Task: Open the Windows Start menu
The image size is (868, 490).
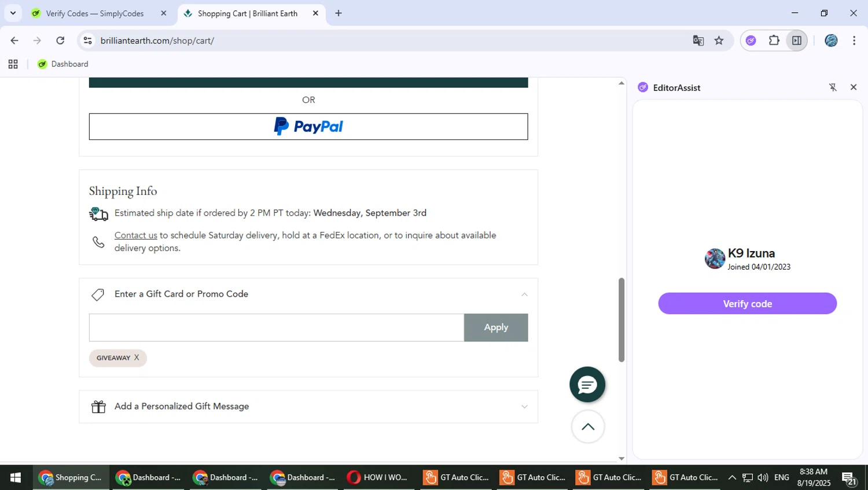Action: tap(16, 478)
